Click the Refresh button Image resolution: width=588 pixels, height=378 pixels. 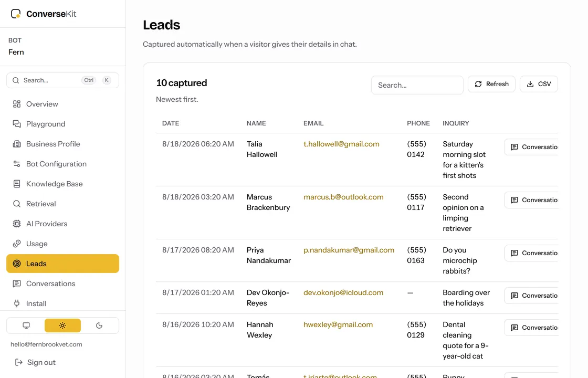click(491, 84)
